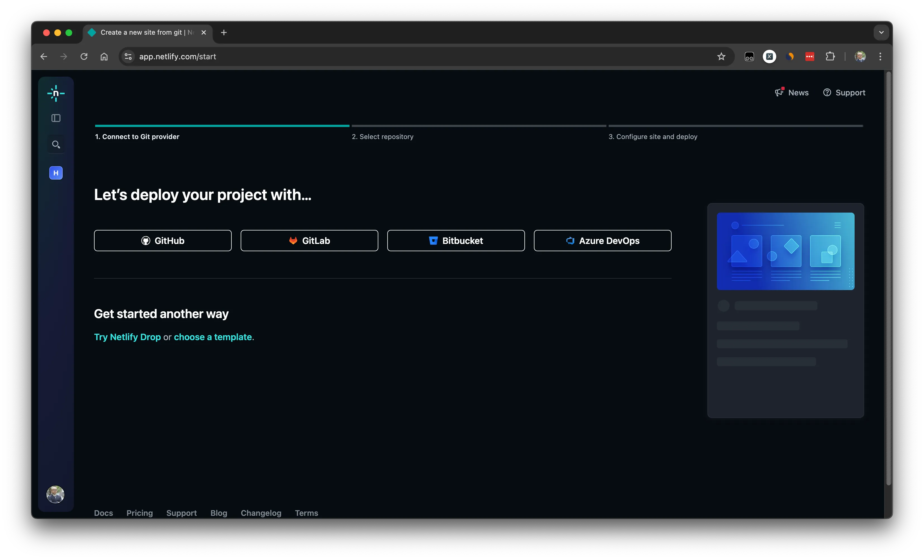Click the red extension icon
This screenshot has width=924, height=560.
tap(810, 57)
